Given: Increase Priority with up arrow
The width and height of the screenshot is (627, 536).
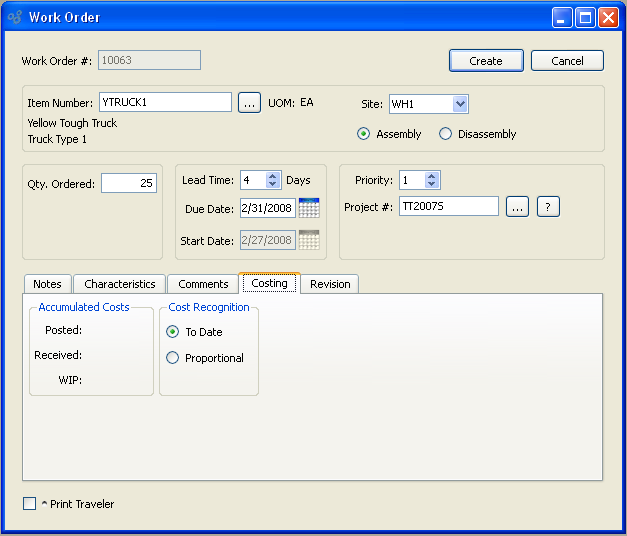Looking at the screenshot, I should pos(431,176).
